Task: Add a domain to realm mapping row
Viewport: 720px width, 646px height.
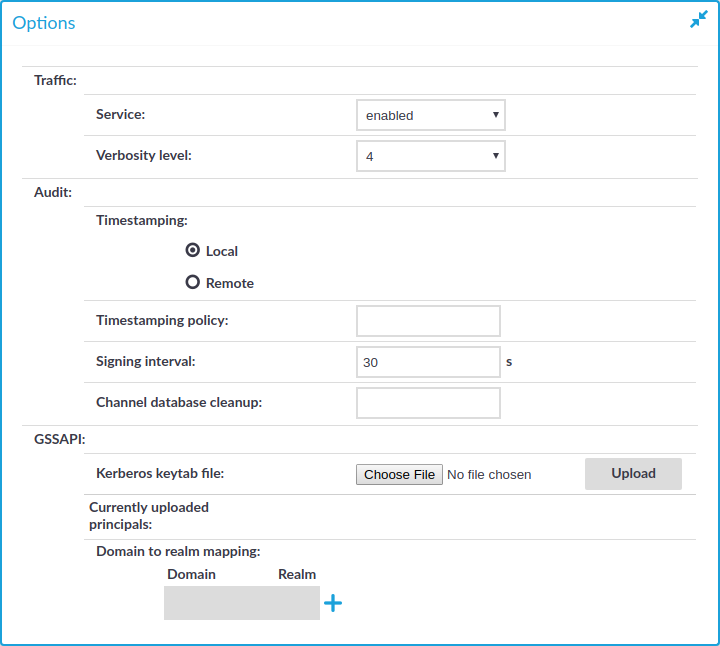Action: [x=333, y=603]
